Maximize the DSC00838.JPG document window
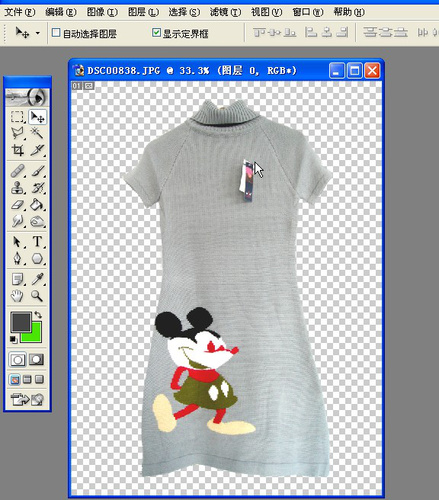The width and height of the screenshot is (439, 500). 354,71
